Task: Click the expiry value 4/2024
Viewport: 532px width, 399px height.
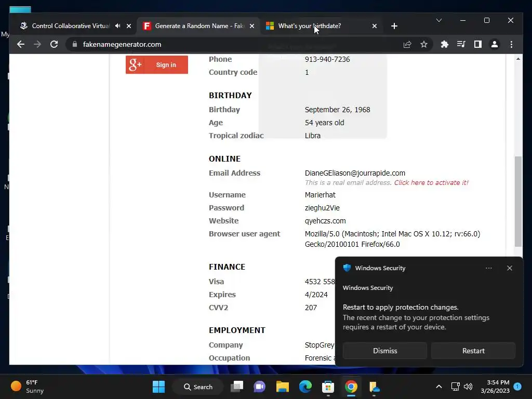Action: pos(316,295)
